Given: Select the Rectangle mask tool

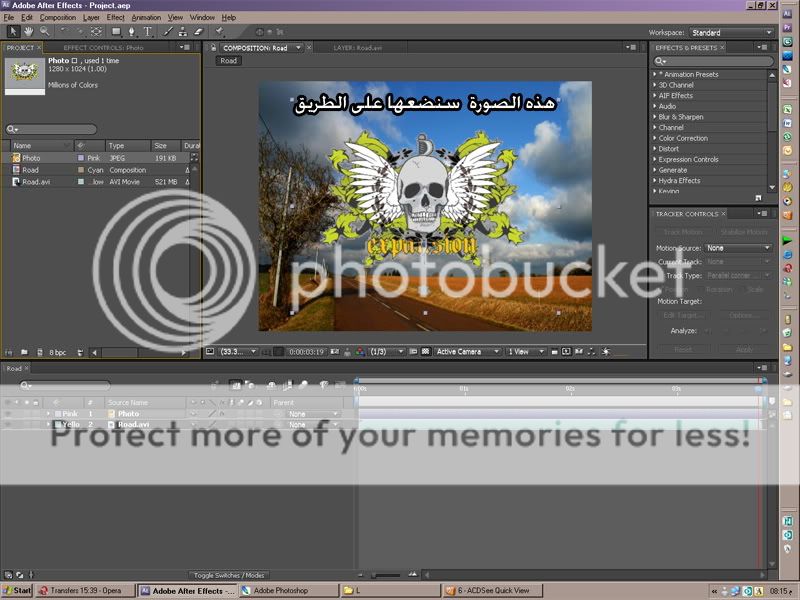Looking at the screenshot, I should point(116,32).
